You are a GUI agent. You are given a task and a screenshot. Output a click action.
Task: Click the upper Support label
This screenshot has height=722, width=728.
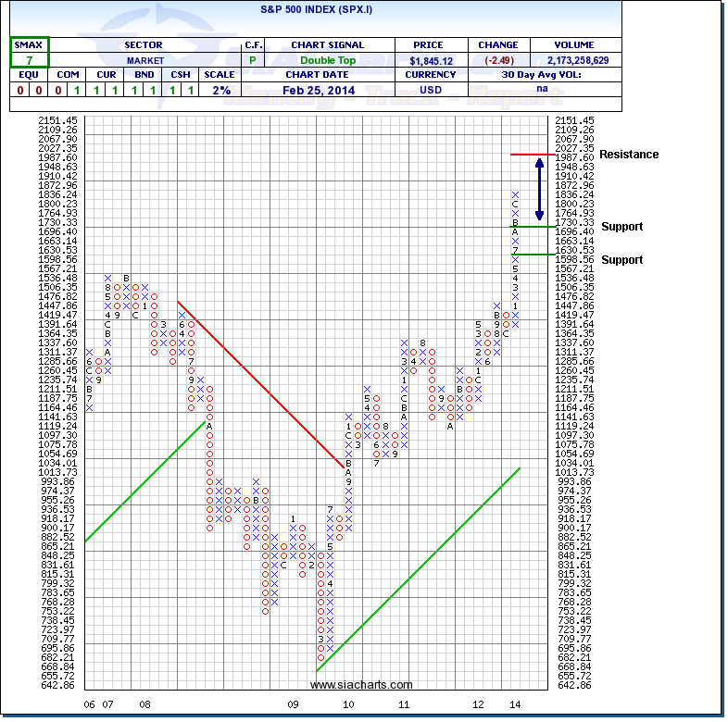pos(621,227)
